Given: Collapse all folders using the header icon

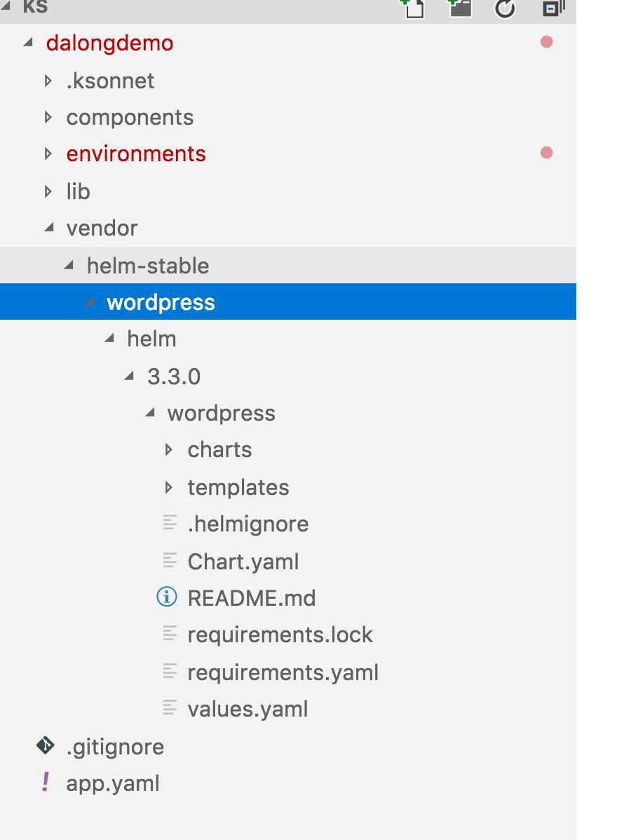Looking at the screenshot, I should [553, 8].
